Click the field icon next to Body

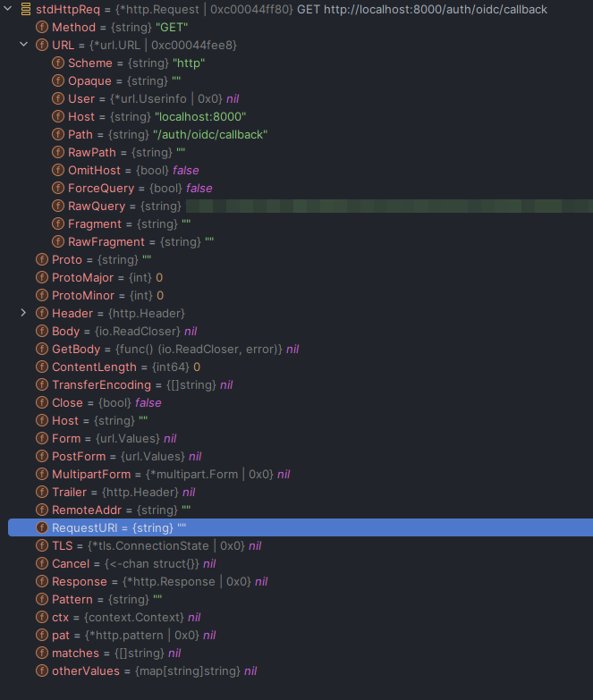point(41,331)
